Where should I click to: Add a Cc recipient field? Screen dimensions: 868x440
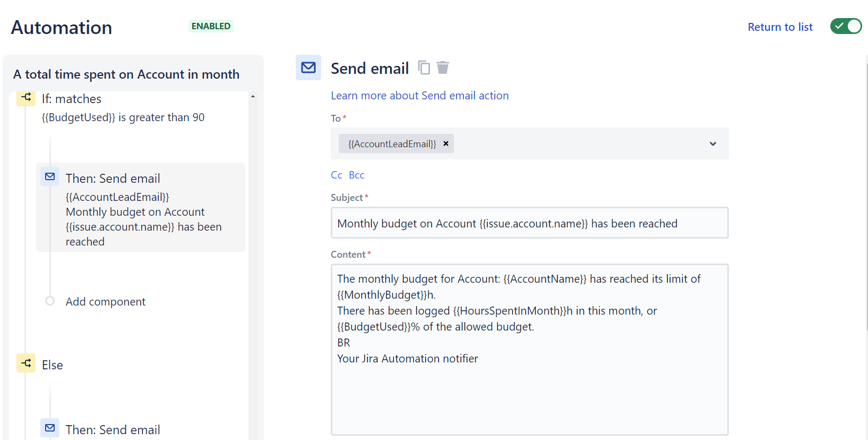point(336,175)
